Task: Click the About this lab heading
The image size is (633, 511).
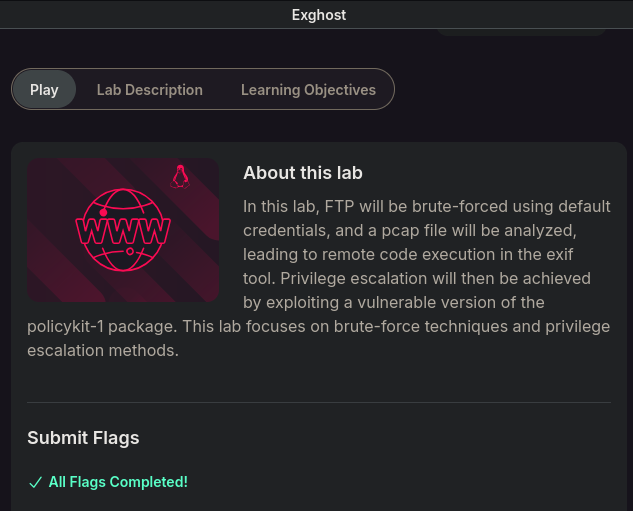Action: (x=302, y=173)
